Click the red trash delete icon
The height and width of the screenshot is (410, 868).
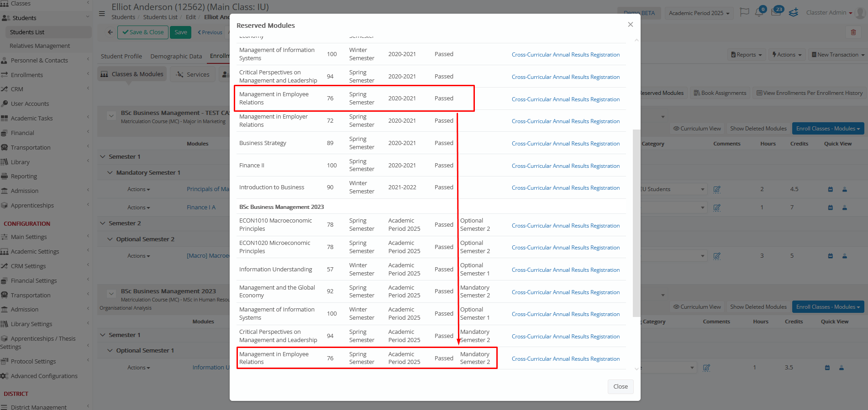click(853, 32)
